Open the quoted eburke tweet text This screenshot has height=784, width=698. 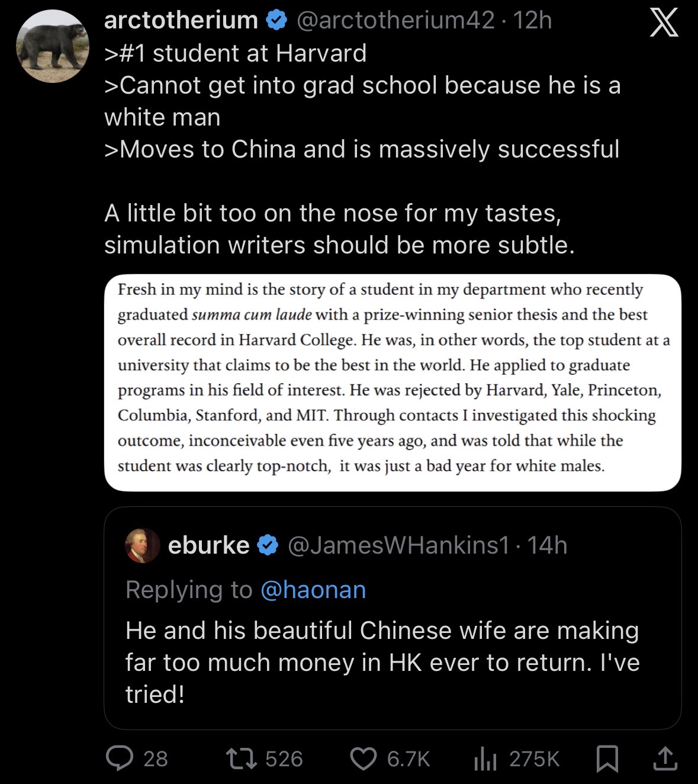pos(382,662)
